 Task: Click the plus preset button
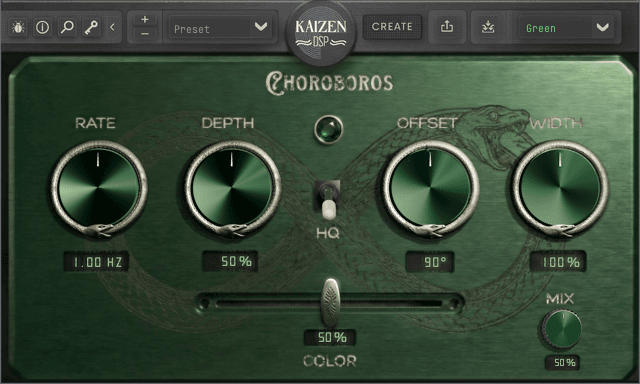(145, 20)
